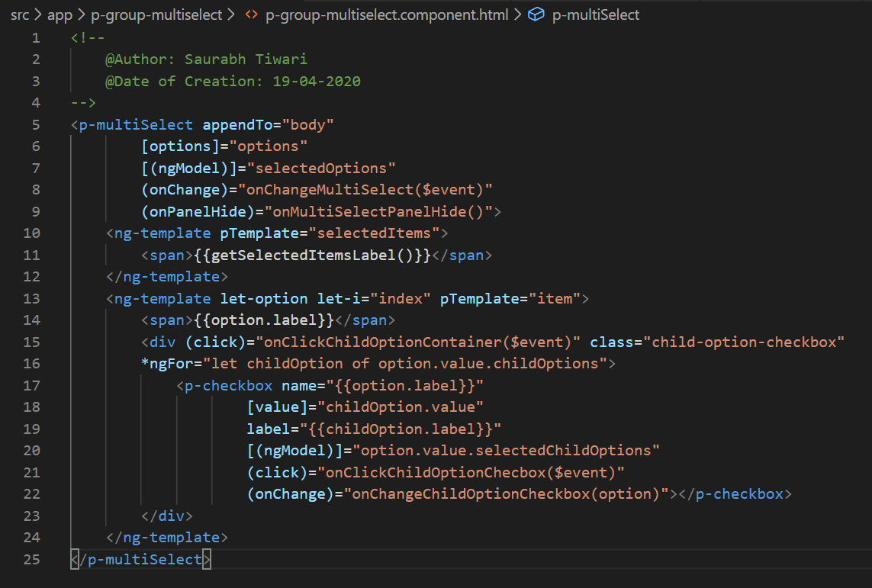The width and height of the screenshot is (872, 588).
Task: Click the HTML file icon in the breadcrumb
Action: coord(251,15)
